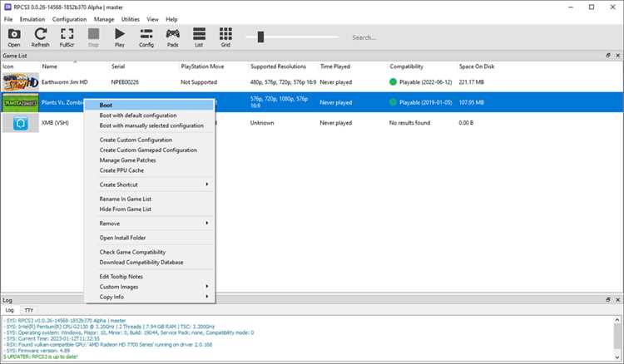The width and height of the screenshot is (624, 364).
Task: Expand the Create Shortcut submenu
Action: pyautogui.click(x=150, y=184)
